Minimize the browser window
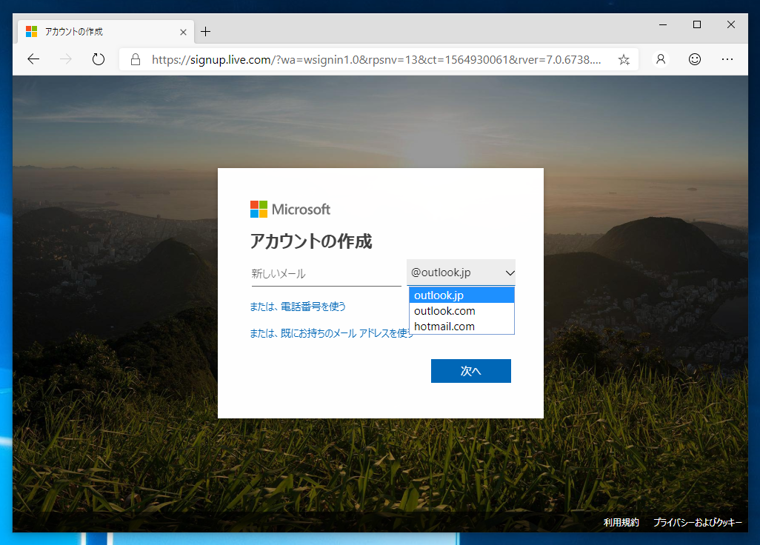The width and height of the screenshot is (760, 545). [663, 24]
